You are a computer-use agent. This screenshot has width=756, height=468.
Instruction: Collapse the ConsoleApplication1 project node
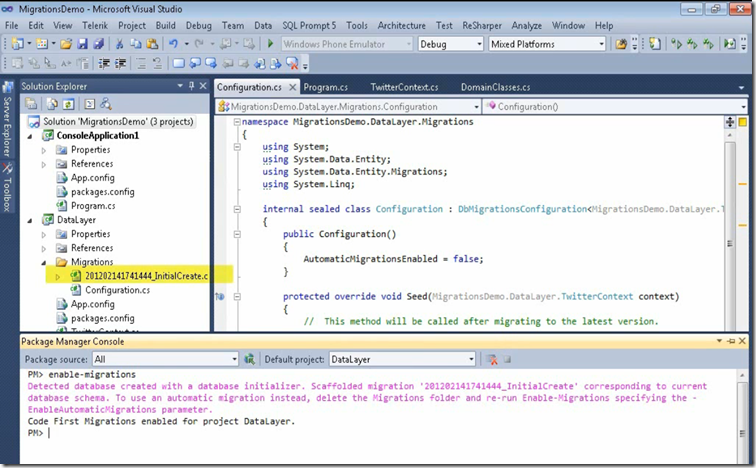tap(30, 136)
